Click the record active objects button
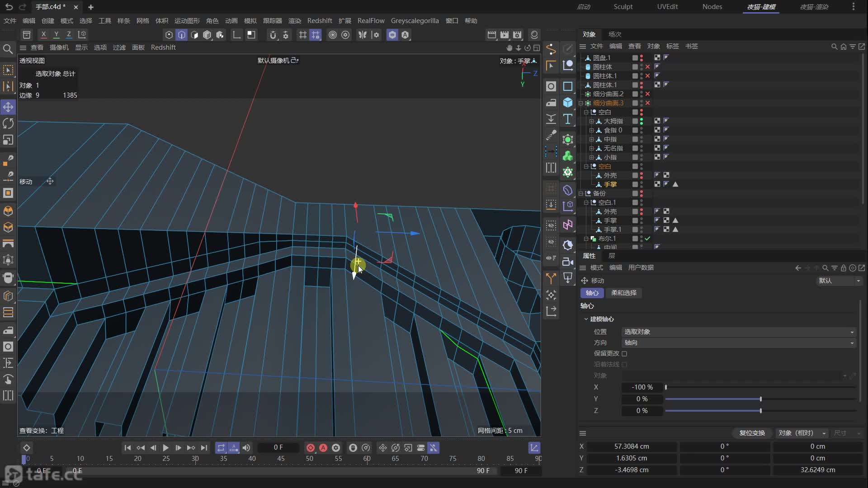 click(x=311, y=448)
